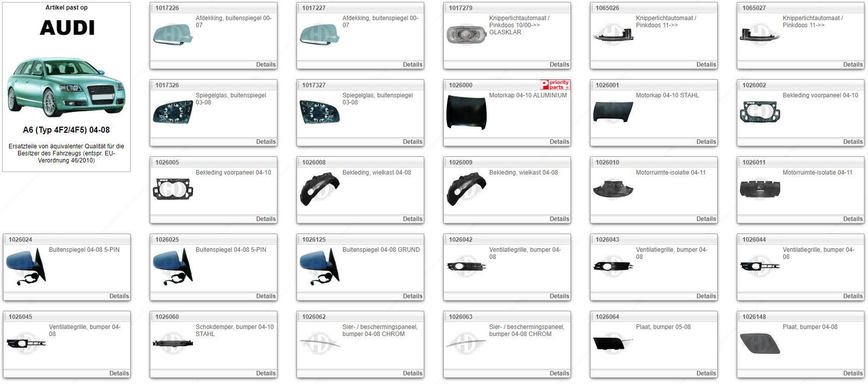Click the indicator lamp image of 1017279
868x384 pixels.
coord(467,34)
